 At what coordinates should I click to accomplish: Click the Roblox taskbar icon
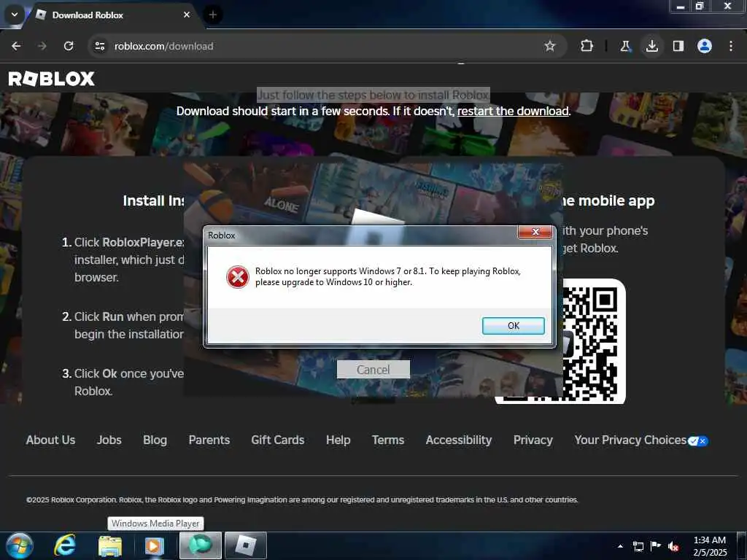[245, 545]
